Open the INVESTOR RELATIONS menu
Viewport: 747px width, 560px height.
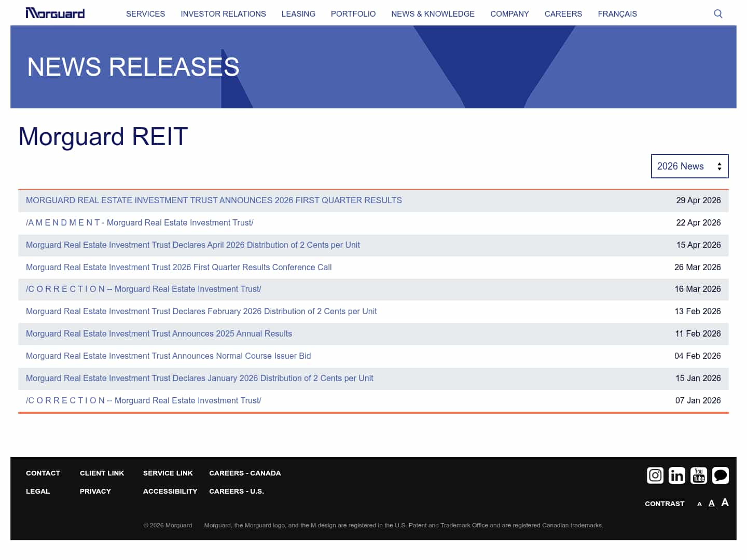click(223, 14)
